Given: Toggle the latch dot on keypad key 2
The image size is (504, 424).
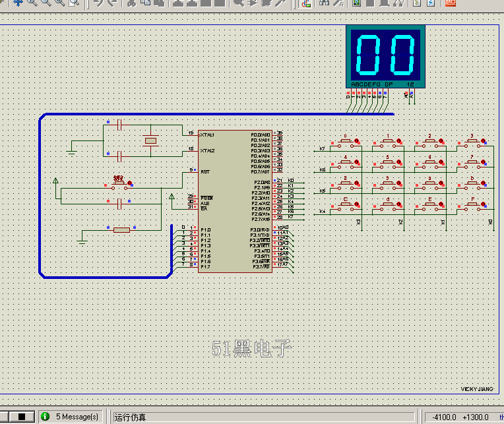Looking at the screenshot, I should point(441,140).
